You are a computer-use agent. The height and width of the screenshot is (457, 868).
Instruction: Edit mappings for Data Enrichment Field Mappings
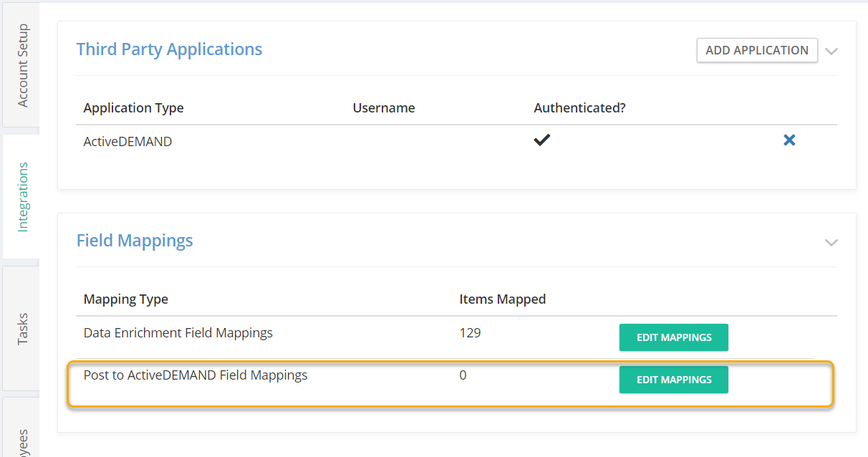point(674,337)
